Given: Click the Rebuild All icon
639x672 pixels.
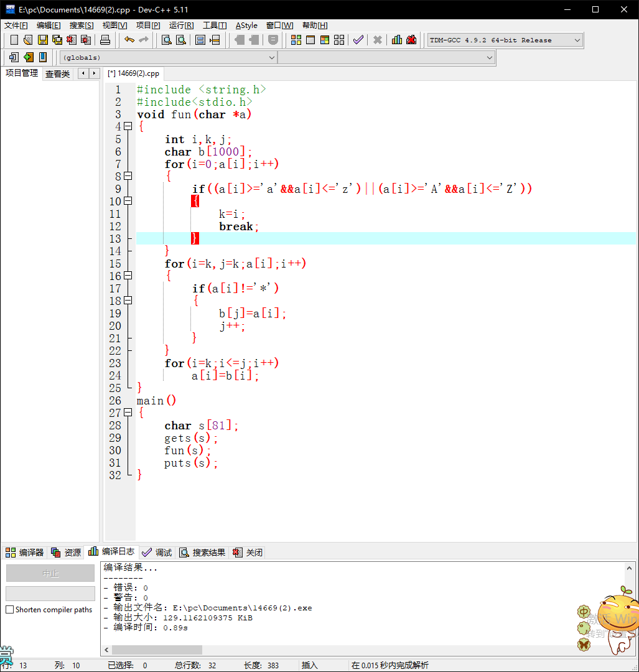Looking at the screenshot, I should click(339, 40).
